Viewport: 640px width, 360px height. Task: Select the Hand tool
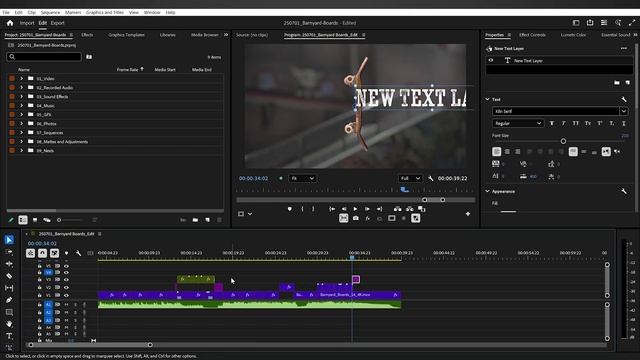[9, 324]
